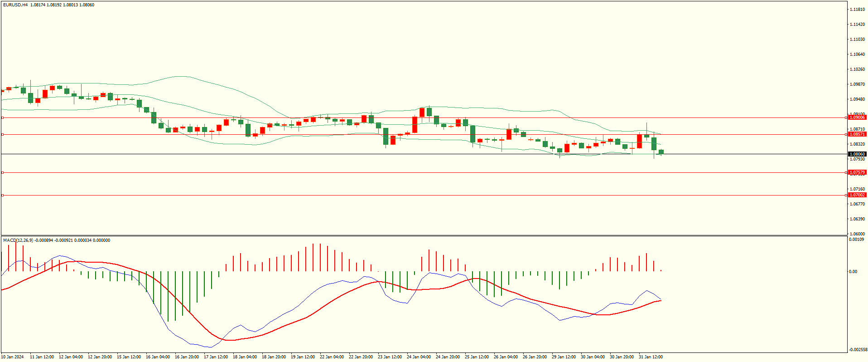Click the 12 Jan 04:00 time label

click(x=71, y=357)
